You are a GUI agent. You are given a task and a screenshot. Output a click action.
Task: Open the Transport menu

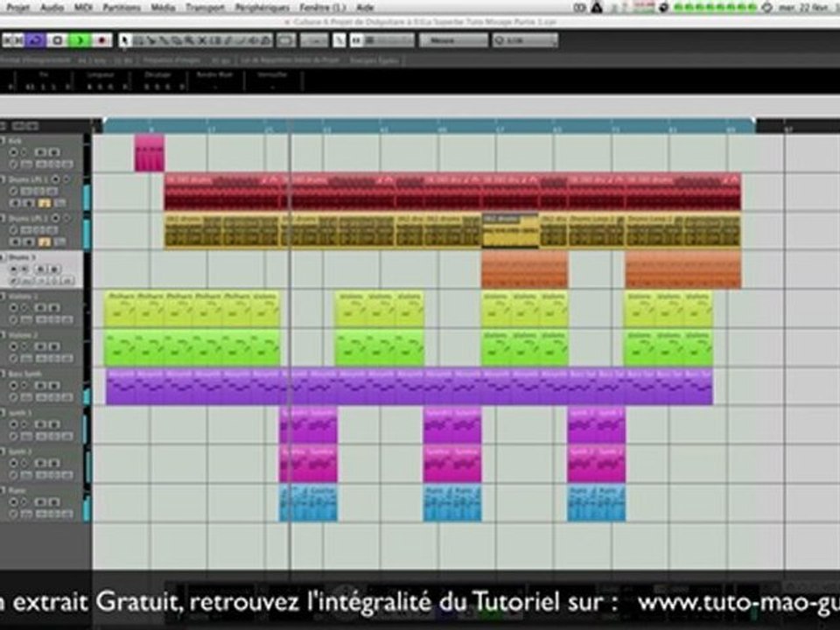[205, 8]
